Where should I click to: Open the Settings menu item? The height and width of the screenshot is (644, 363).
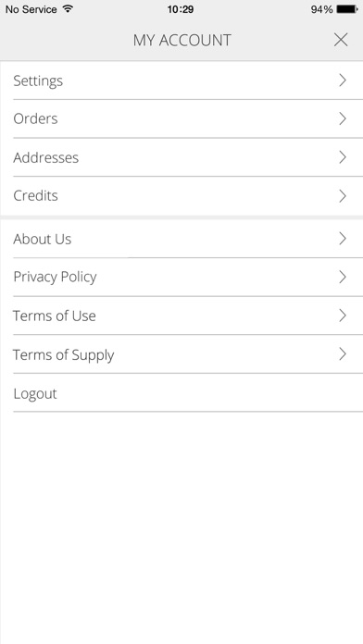181,80
